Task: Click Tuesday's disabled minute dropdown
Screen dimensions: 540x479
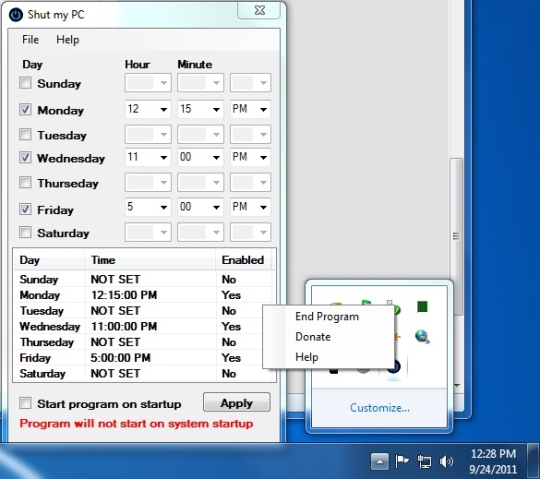Action: (200, 134)
